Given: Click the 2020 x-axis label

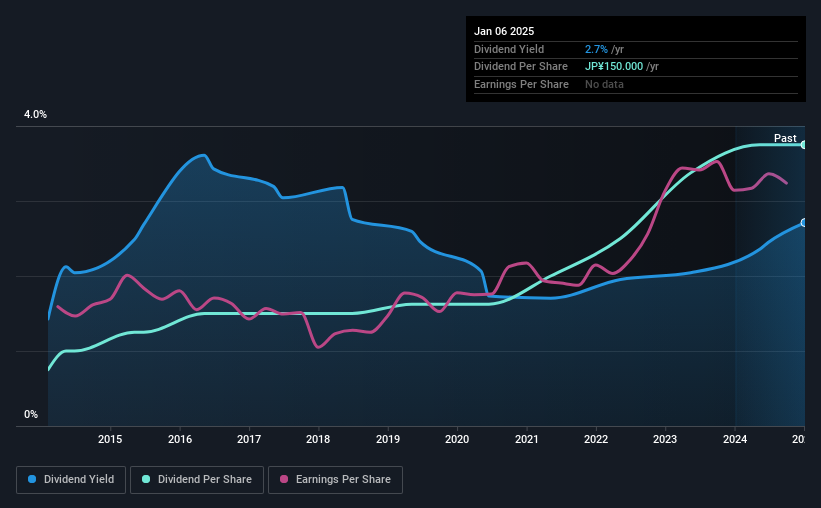Looking at the screenshot, I should (x=457, y=439).
